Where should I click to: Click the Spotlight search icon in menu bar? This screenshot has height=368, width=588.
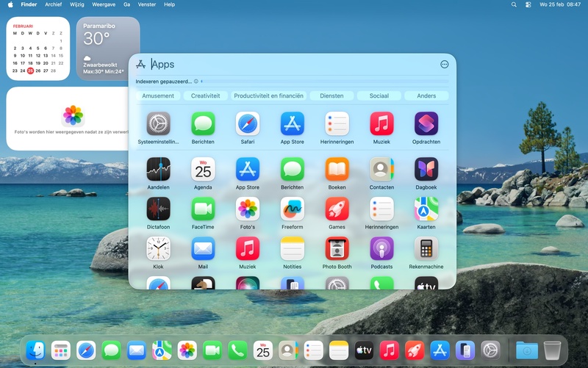(x=514, y=4)
